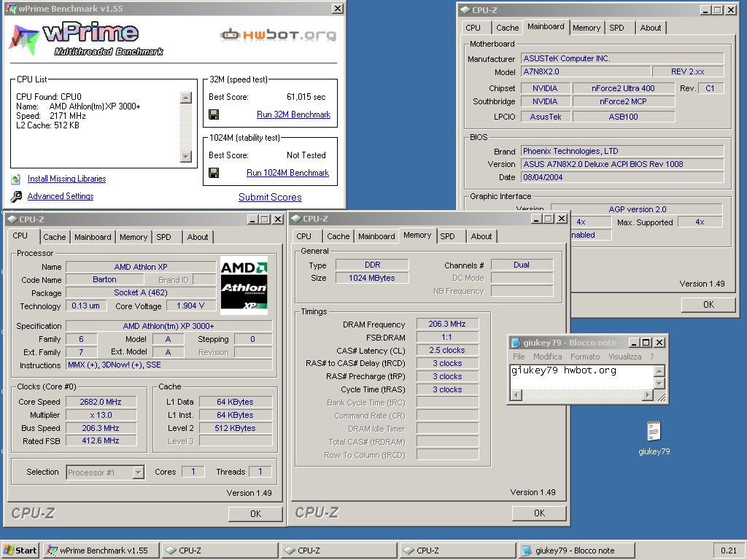
Task: Click the Code Name Barton field
Action: 104,279
